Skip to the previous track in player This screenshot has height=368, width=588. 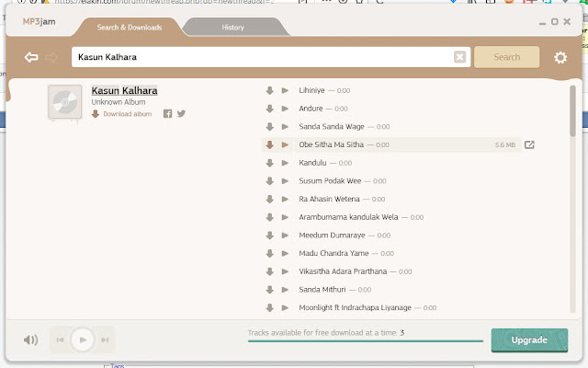(60, 339)
